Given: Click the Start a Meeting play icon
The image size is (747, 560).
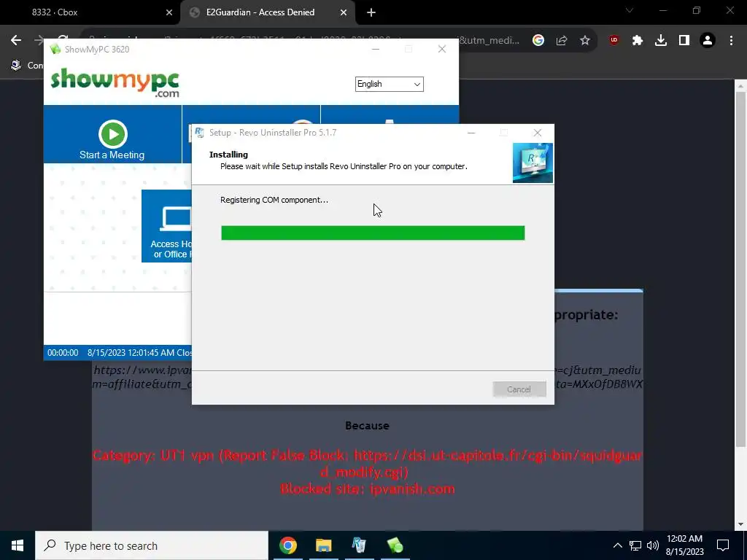Looking at the screenshot, I should pyautogui.click(x=113, y=134).
